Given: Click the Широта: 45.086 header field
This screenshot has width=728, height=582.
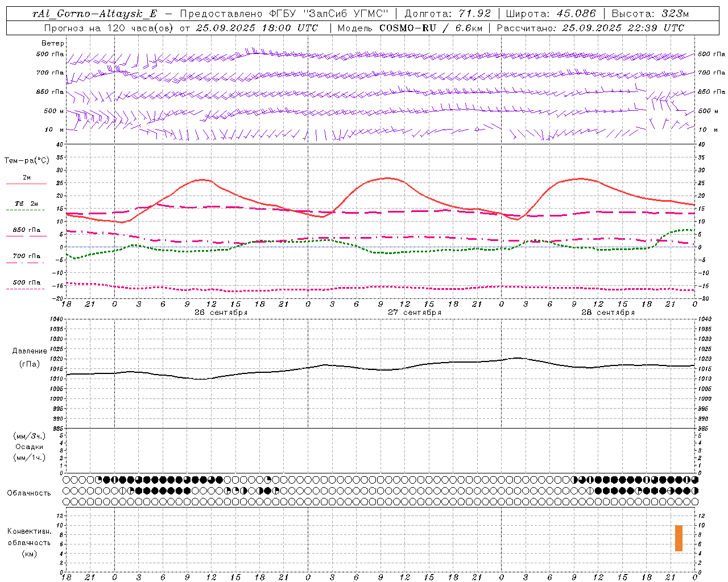Looking at the screenshot, I should pos(551,14).
